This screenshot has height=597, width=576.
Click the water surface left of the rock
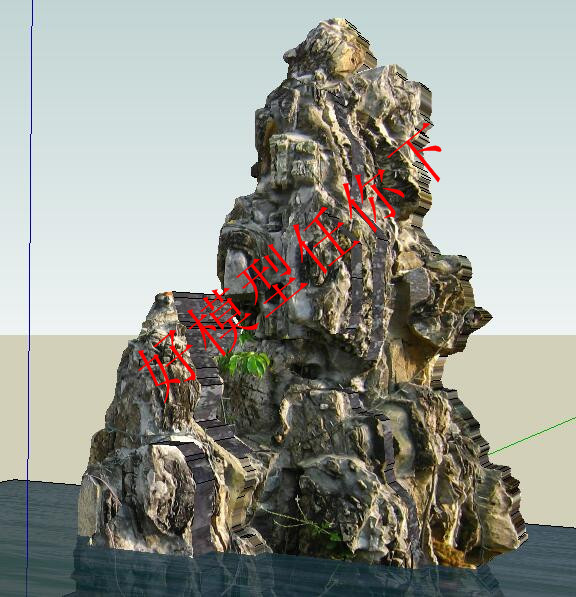(38, 533)
